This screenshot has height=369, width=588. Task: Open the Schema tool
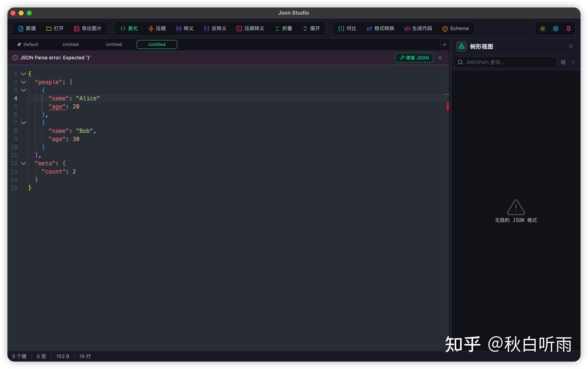coord(455,29)
